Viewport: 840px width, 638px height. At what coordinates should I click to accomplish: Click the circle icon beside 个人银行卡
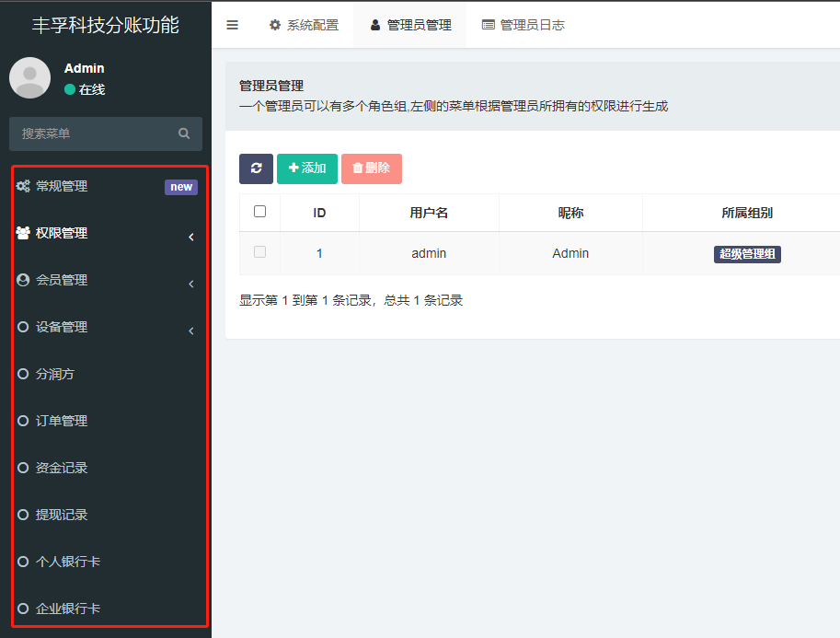coord(23,562)
